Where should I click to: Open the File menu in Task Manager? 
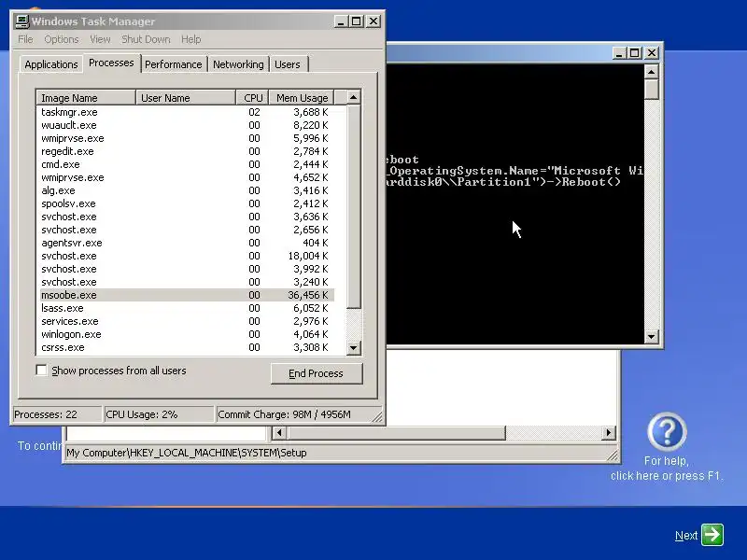pos(25,39)
